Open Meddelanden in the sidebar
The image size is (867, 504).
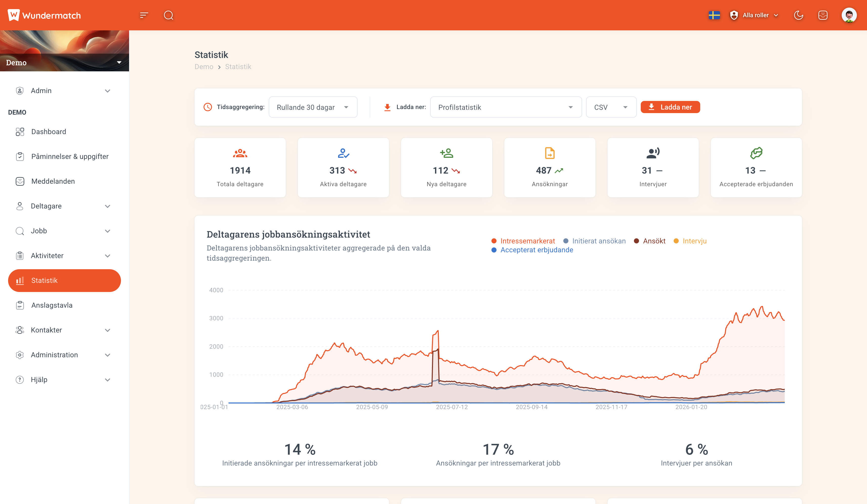click(x=53, y=181)
